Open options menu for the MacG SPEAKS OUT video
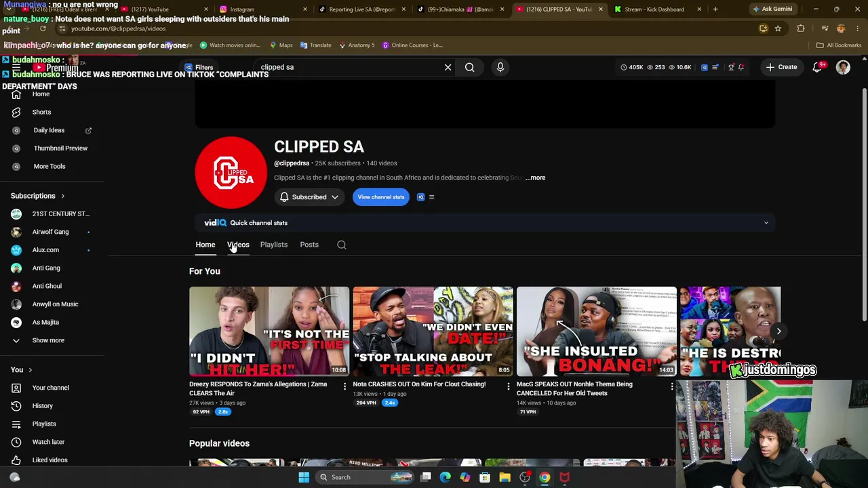 pyautogui.click(x=672, y=386)
